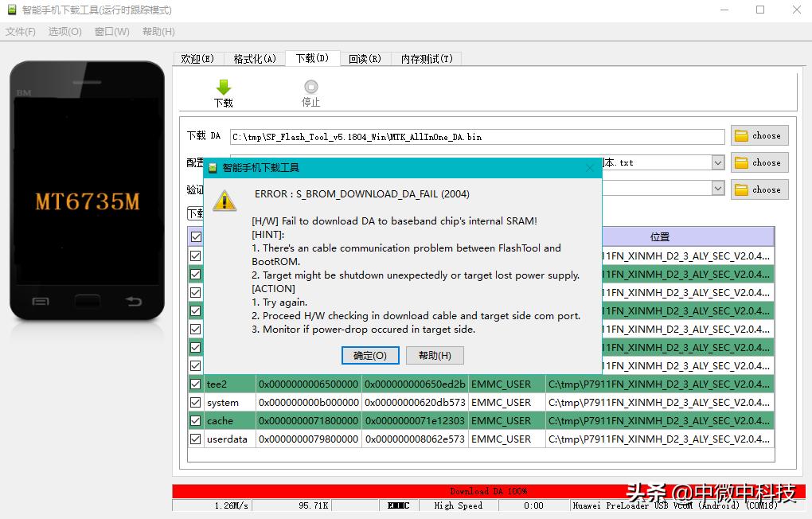This screenshot has height=519, width=812.
Task: Expand the scatter file dropdown arrow
Action: tap(717, 162)
